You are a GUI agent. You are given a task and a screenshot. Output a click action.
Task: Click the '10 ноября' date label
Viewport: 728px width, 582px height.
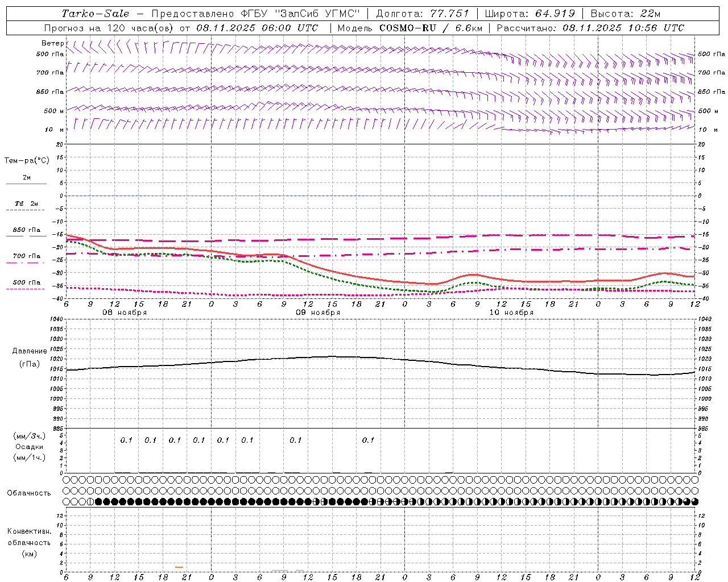tap(511, 313)
